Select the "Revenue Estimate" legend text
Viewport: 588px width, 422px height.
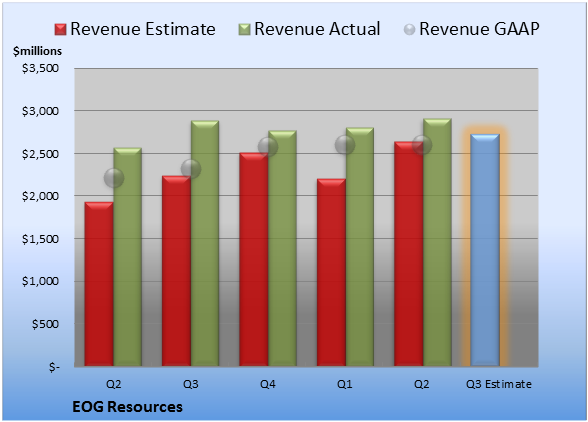click(143, 29)
